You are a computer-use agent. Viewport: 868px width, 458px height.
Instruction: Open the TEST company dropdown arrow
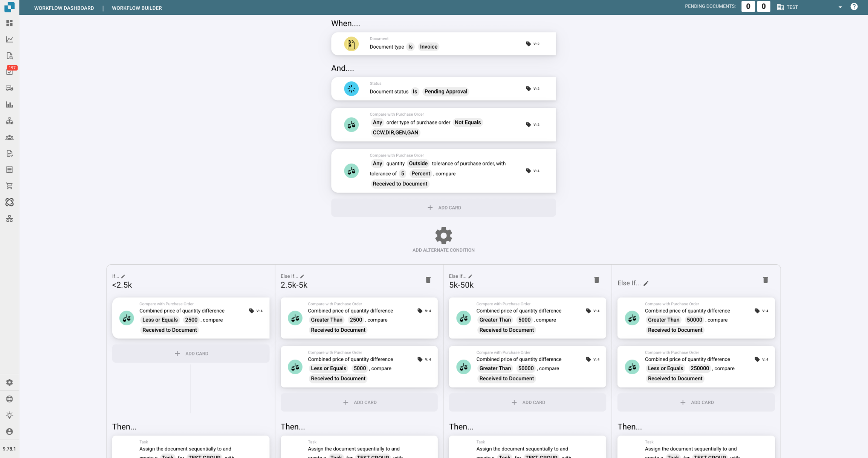[840, 7]
